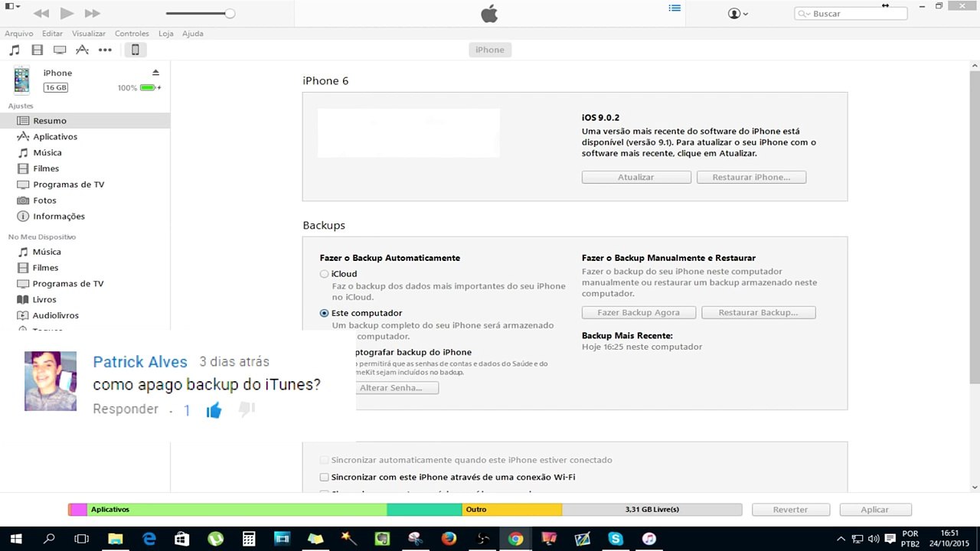The image size is (980, 551).
Task: Like Patrick Alves's comment with thumbs up
Action: coord(214,411)
